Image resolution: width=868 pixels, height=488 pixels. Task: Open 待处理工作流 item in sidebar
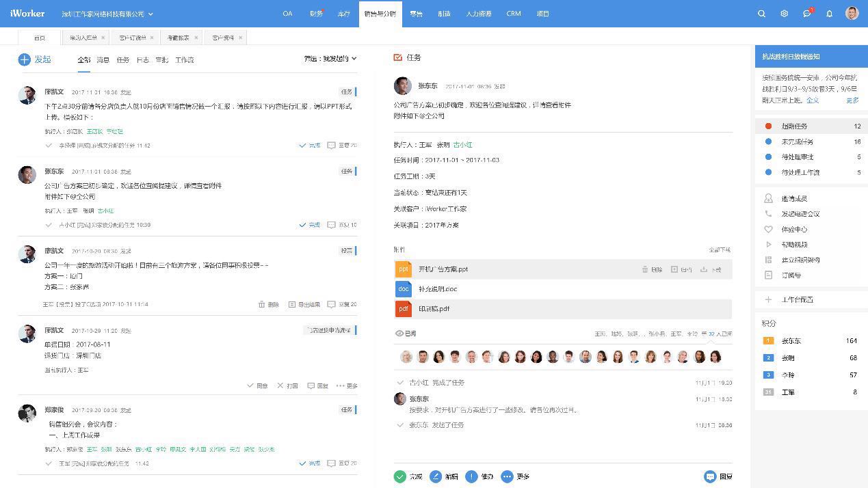pos(811,172)
